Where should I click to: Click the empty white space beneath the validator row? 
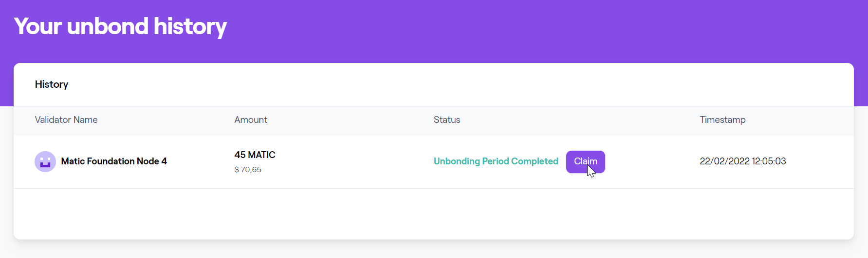pos(433,214)
